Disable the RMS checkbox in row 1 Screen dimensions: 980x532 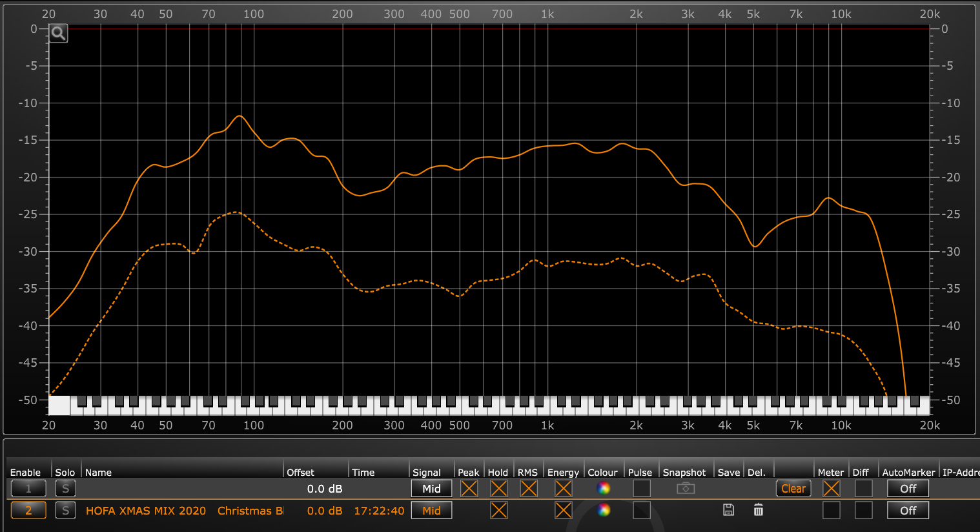[529, 489]
